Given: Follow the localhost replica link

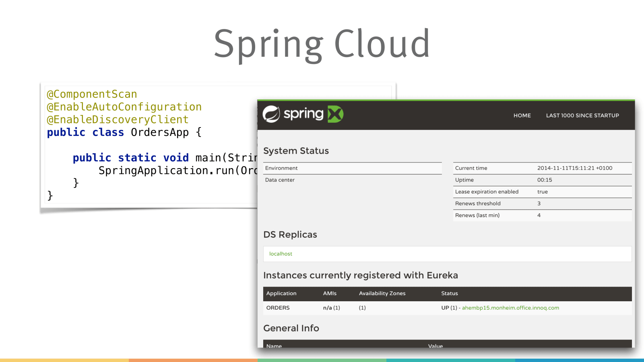Looking at the screenshot, I should 281,254.
